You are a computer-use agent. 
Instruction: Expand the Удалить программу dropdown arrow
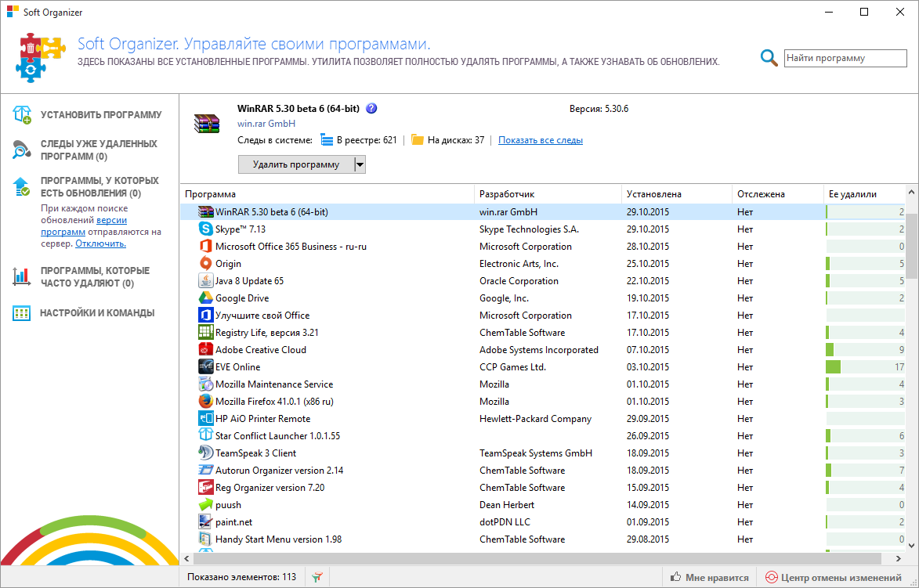click(360, 164)
